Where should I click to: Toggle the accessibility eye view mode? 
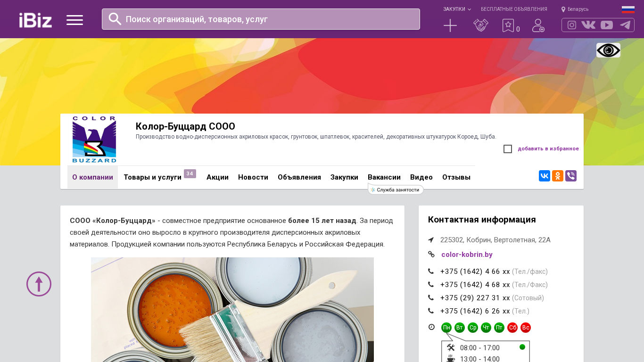point(608,50)
